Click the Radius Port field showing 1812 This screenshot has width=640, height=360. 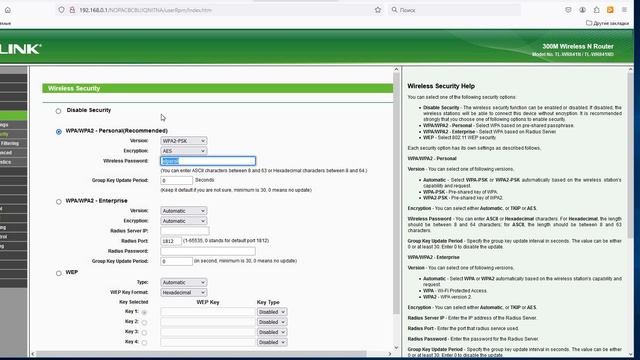[x=171, y=241]
